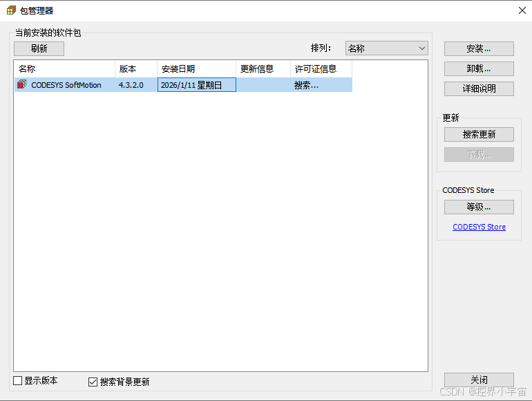Screen dimensions: 532x401
Task: Open 详细说明 details button
Action: [479, 89]
